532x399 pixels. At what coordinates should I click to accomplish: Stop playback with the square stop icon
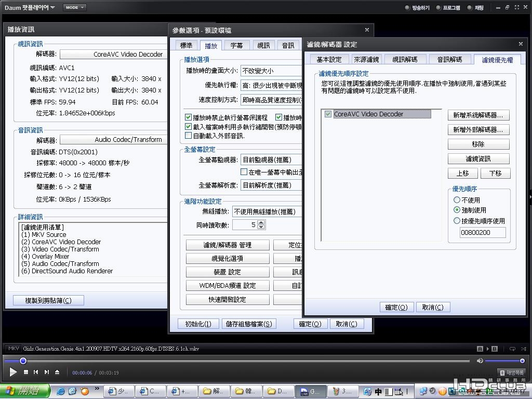point(26,372)
